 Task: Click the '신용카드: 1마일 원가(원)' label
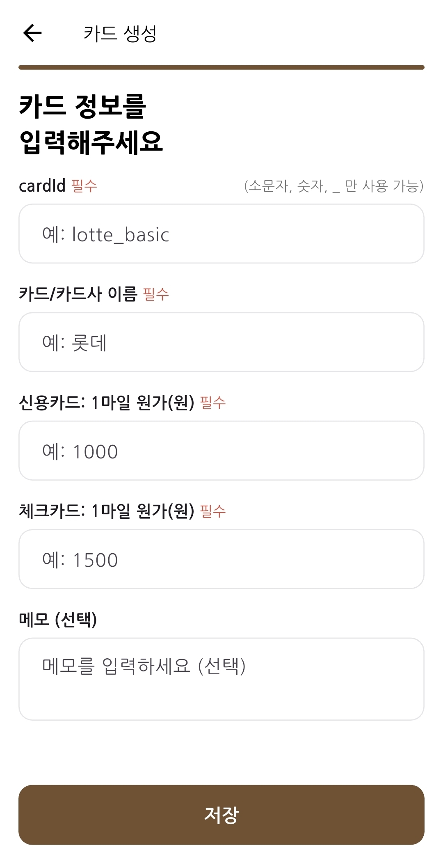[107, 403]
